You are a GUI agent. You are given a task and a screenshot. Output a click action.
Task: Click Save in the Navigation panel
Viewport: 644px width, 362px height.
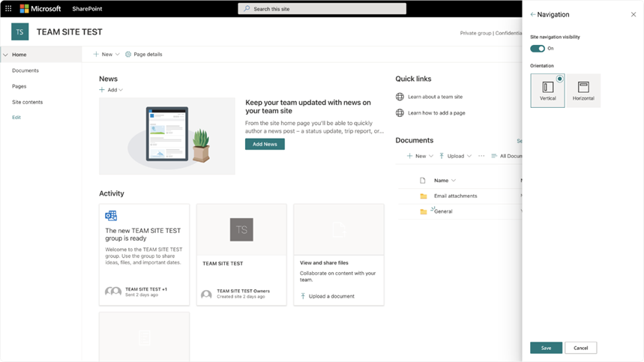coord(546,348)
